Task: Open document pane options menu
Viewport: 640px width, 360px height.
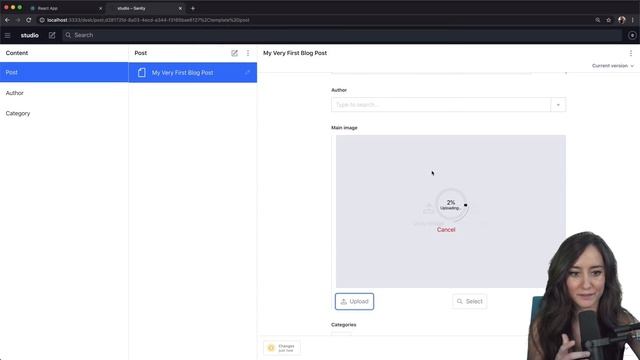Action: click(631, 53)
